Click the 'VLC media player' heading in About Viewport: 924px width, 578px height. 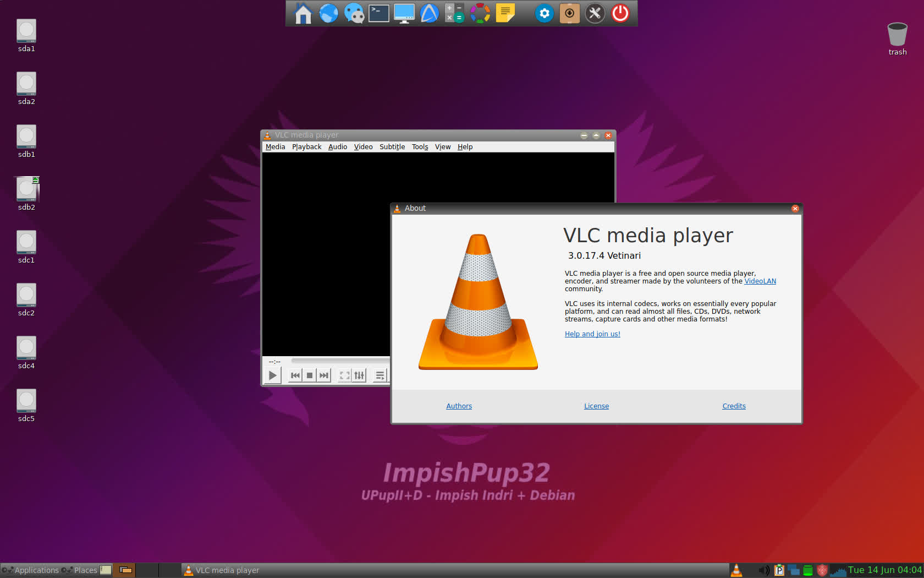click(x=648, y=236)
